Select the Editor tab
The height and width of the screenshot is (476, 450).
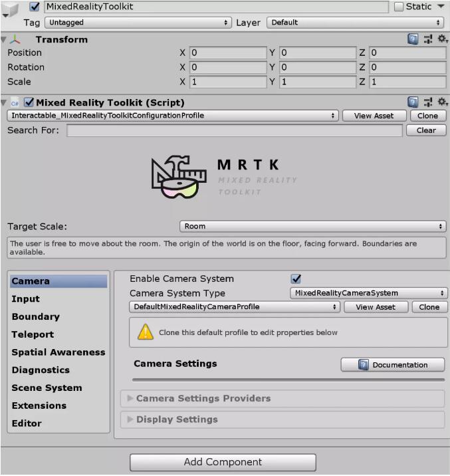pyautogui.click(x=58, y=423)
